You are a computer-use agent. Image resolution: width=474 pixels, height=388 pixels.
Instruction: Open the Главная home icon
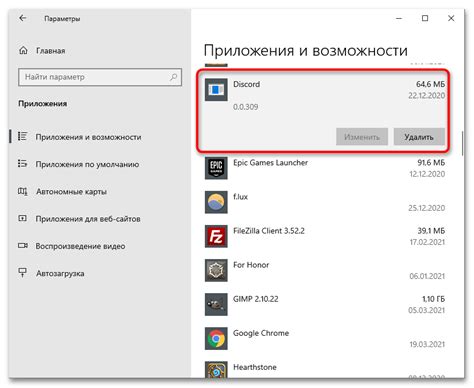tap(23, 51)
